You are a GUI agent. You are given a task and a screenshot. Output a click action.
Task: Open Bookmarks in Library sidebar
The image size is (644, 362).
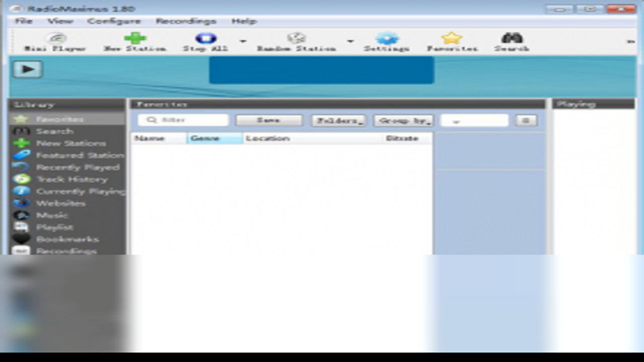(67, 239)
